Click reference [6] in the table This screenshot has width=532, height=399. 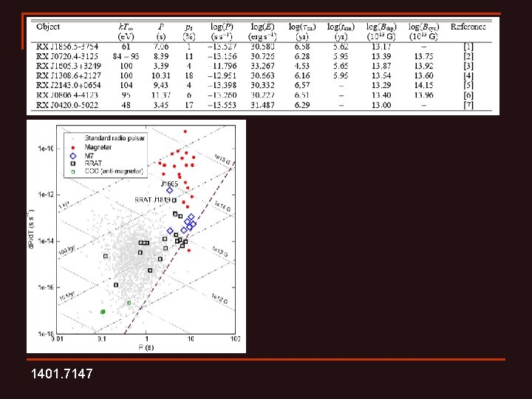click(468, 95)
